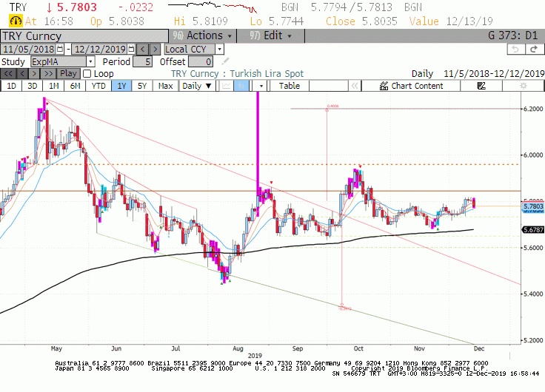Screen dimensions: 545x392
Task: Fast-forward with double-right arrows
Action: pos(49,74)
